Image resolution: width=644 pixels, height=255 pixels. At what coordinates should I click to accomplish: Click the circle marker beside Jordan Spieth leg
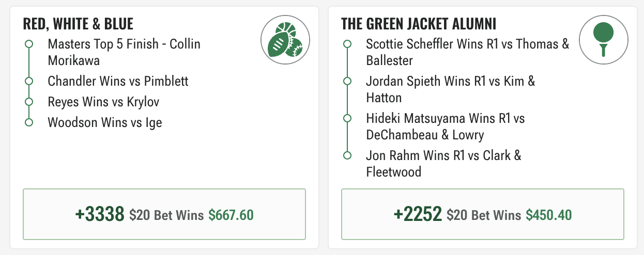pyautogui.click(x=347, y=81)
